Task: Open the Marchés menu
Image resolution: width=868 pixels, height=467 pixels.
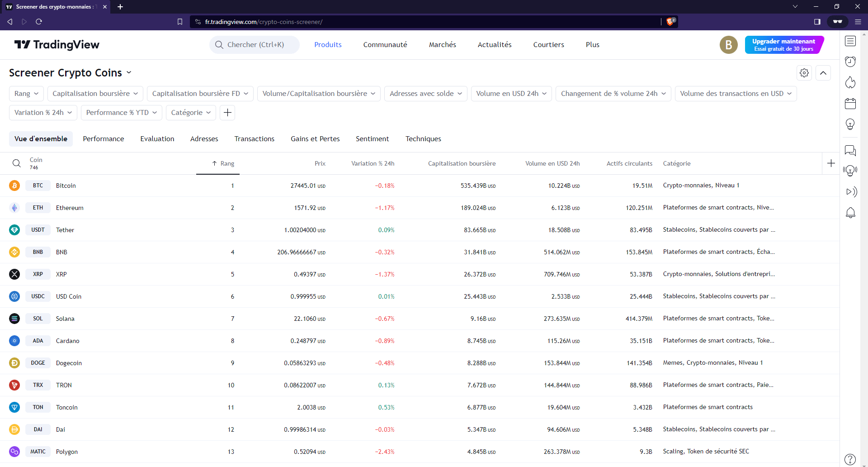Action: click(442, 44)
